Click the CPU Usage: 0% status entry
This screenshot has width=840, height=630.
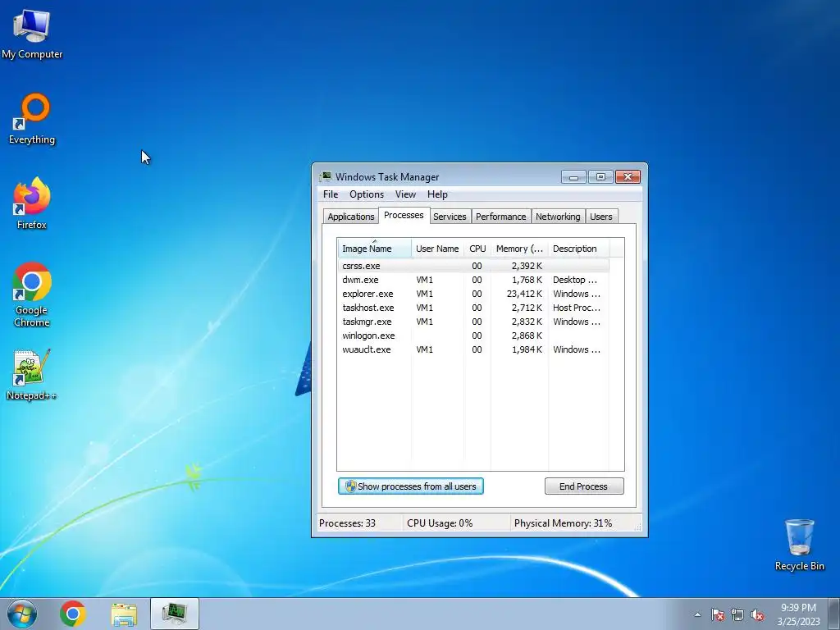(440, 523)
